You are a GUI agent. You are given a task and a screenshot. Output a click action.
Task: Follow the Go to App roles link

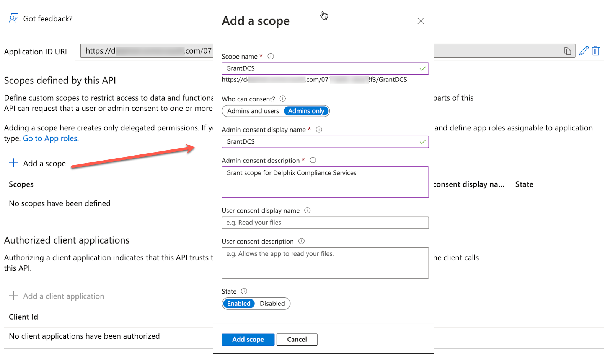51,138
